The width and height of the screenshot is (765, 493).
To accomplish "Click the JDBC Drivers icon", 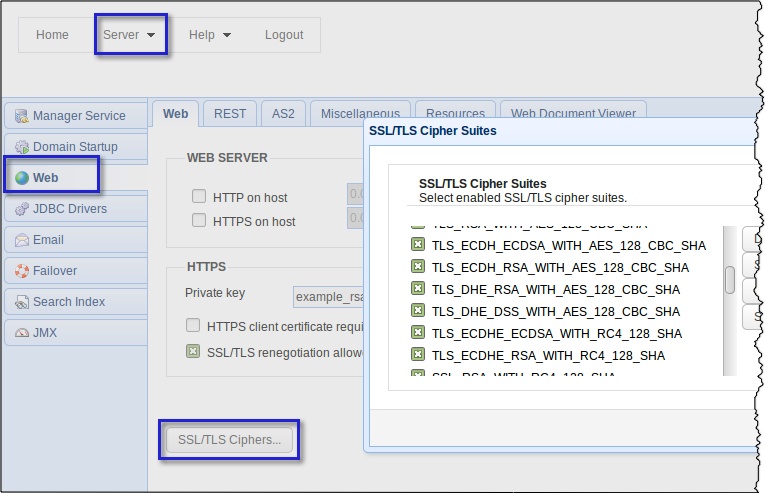I will click(21, 209).
